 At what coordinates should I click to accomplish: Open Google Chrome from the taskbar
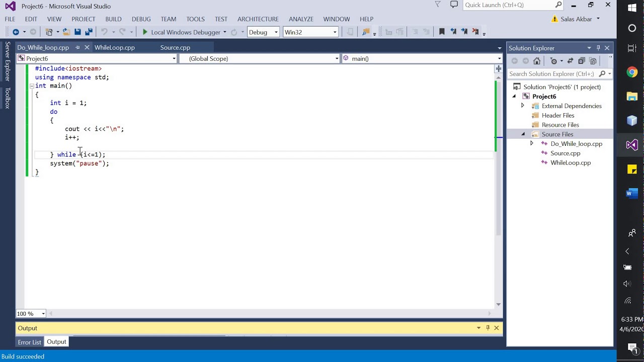click(632, 72)
